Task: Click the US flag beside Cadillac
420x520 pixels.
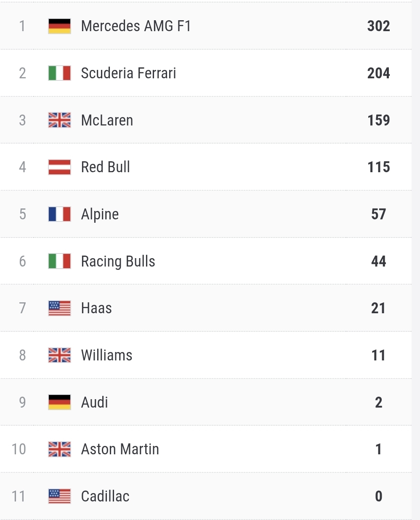Action: point(59,496)
